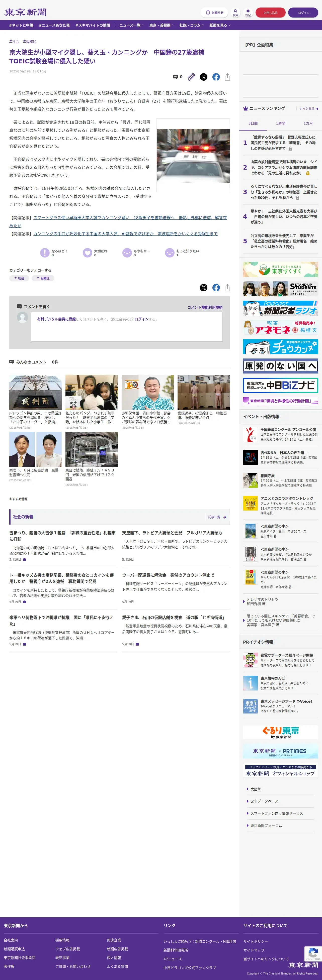Open スマートフォン向け情報サービス sidebar item
Viewport: 322px width, 980px height.
[x=277, y=813]
